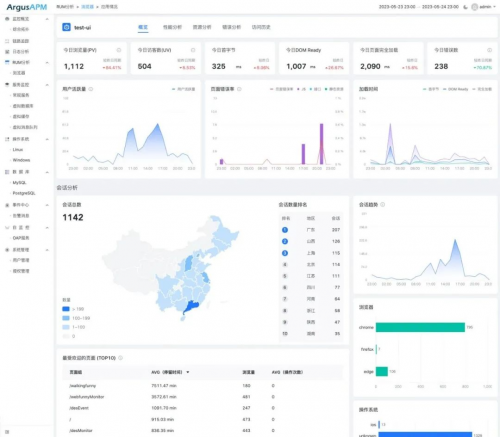Image resolution: width=500 pixels, height=437 pixels.
Task: Toggle the JS series in chart legend
Action: 301,89
